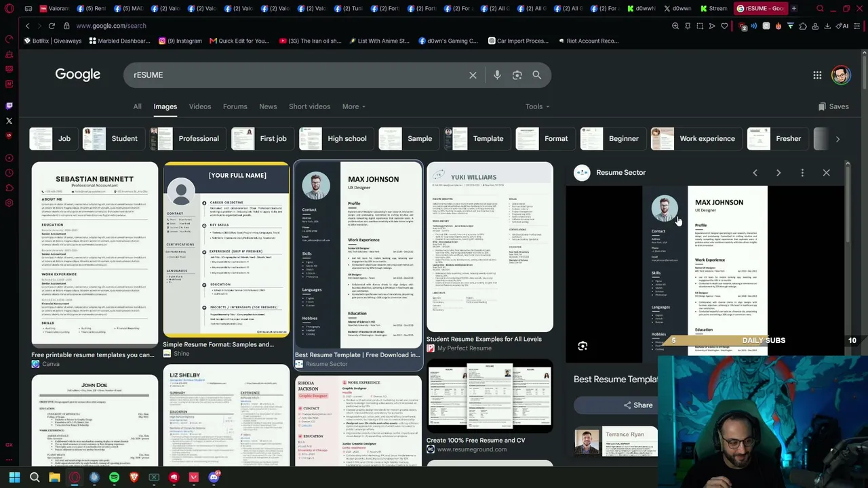Open the John Doe resume thumbnail
The width and height of the screenshot is (868, 488).
tap(95, 420)
